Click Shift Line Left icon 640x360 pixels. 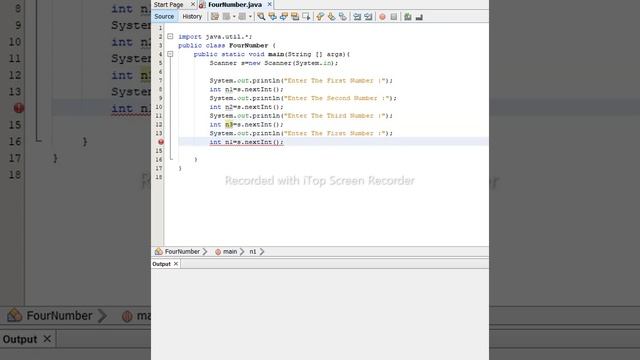coord(357,17)
